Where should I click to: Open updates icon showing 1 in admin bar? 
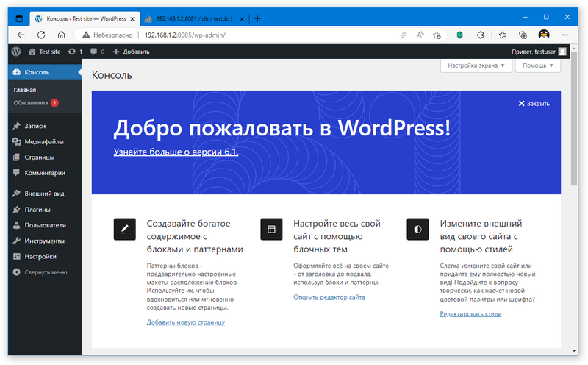tap(71, 52)
